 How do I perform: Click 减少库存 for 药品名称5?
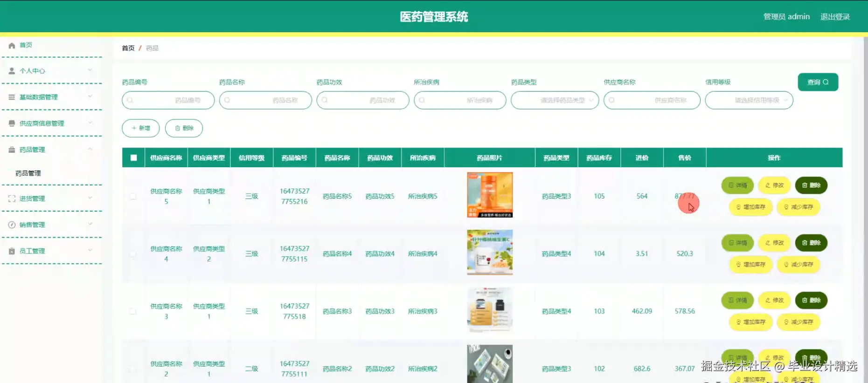(798, 207)
